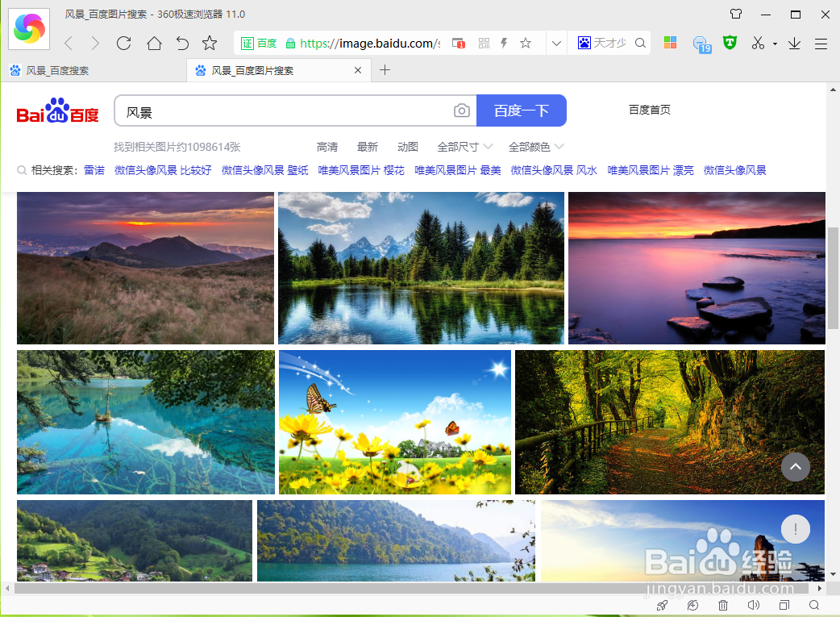Screen dimensions: 840x617
Task: Open the apps grid icon in the toolbar
Action: [670, 43]
